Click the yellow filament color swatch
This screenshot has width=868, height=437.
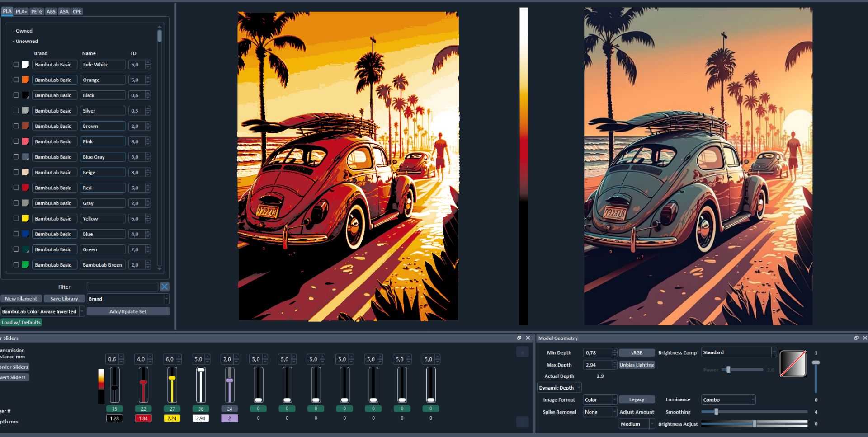26,219
